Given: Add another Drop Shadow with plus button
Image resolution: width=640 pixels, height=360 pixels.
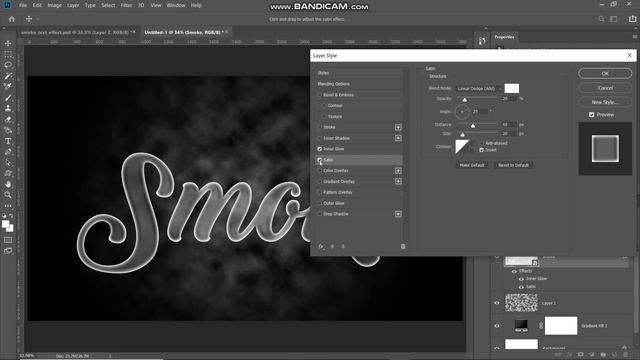Looking at the screenshot, I should point(398,214).
